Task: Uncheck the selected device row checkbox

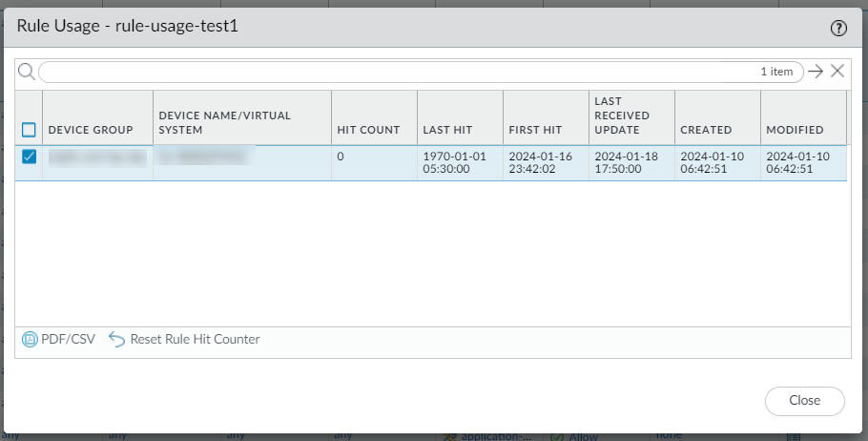Action: pos(29,157)
